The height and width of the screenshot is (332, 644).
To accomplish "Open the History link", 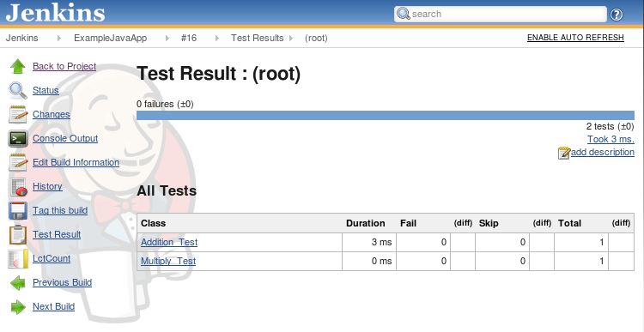I will click(x=47, y=186).
